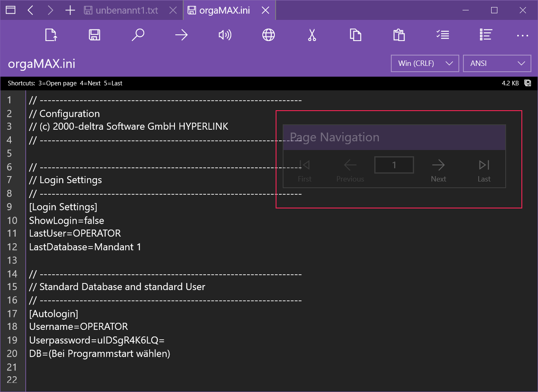Image resolution: width=538 pixels, height=392 pixels.
Task: Click the section header "[Login Settings]"
Action: pos(63,207)
